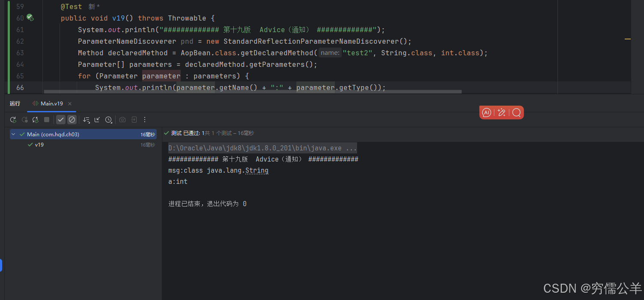
Task: Click the 'msg:class java.lang.' console line
Action: (x=207, y=171)
